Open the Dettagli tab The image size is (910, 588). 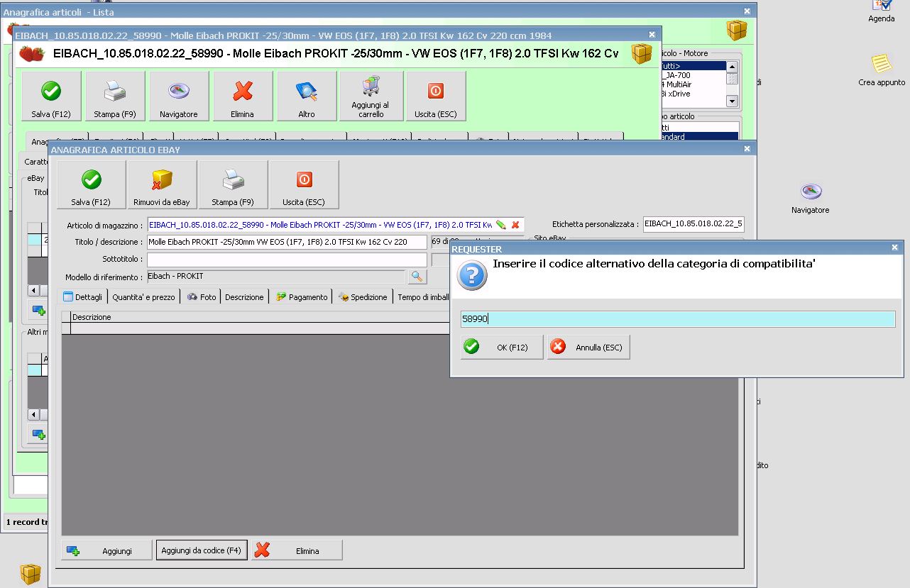83,297
